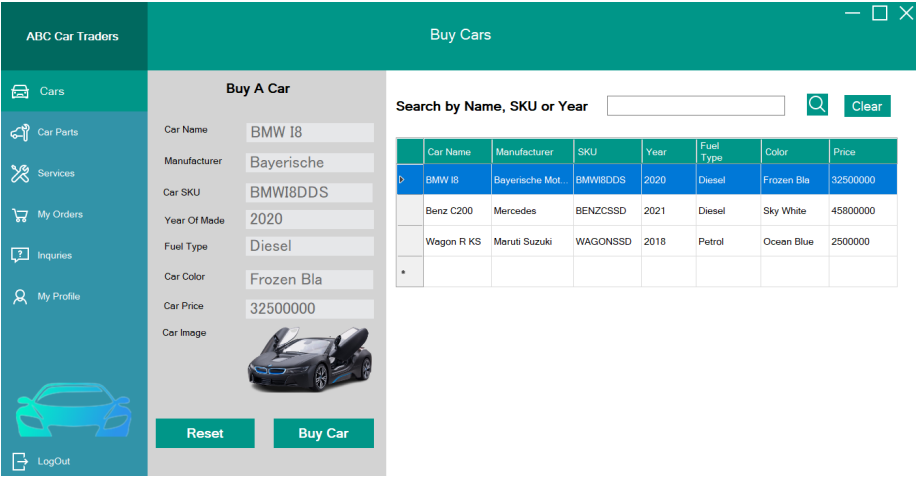
Task: Click the BENZCSSD SKU cell
Action: [608, 210]
